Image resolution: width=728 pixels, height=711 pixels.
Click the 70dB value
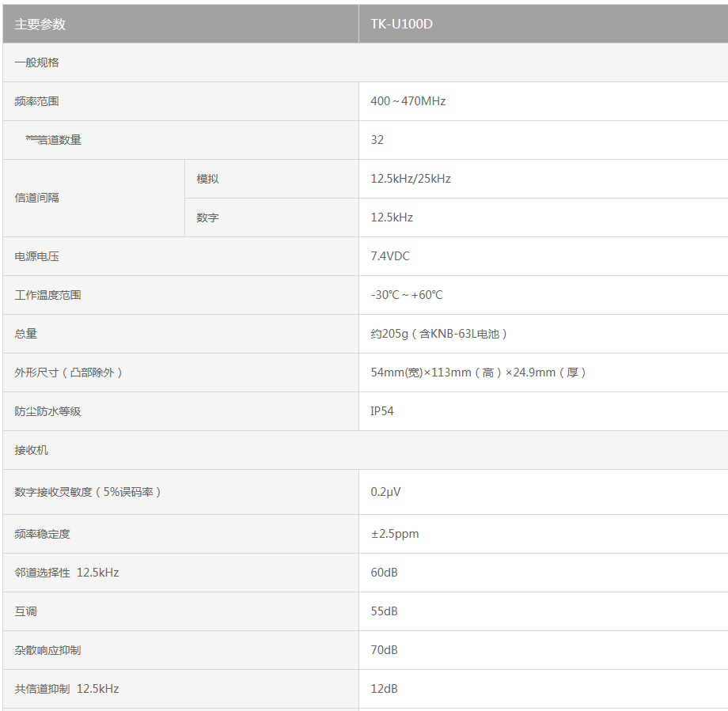(x=384, y=650)
